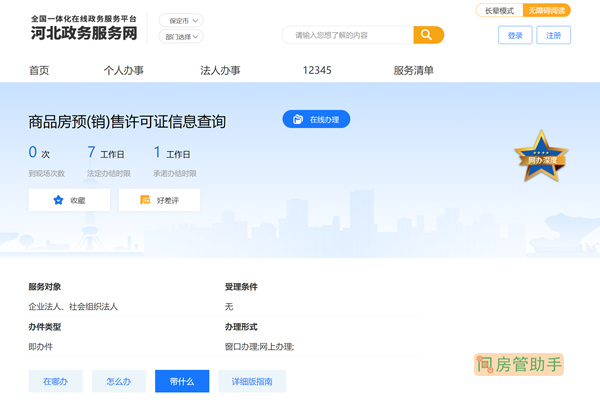Click the star icon next to 收藏

tap(58, 200)
